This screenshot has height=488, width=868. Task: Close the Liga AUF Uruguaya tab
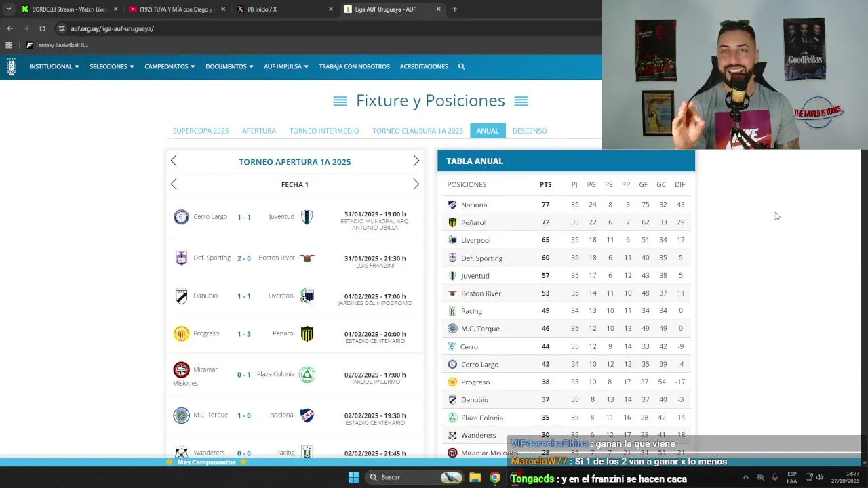[x=438, y=9]
